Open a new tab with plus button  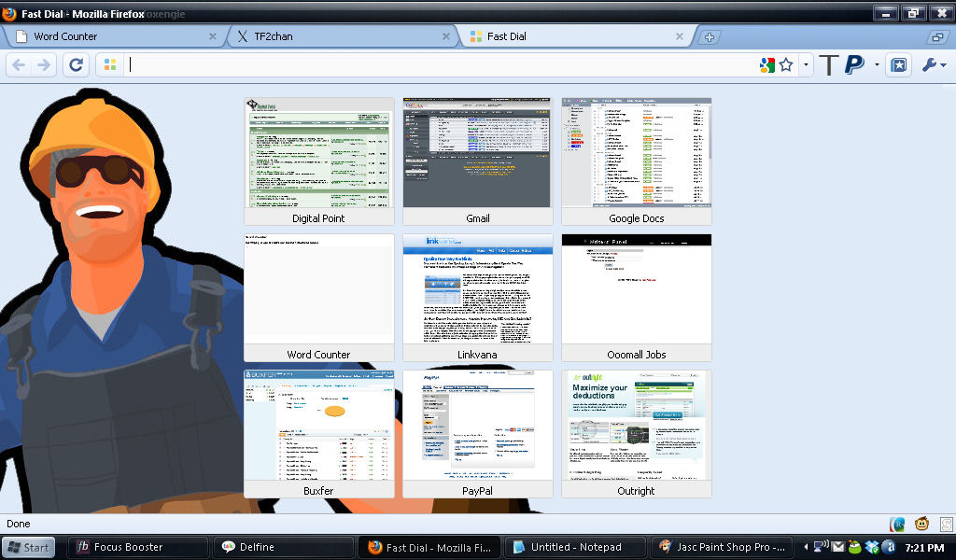[x=710, y=37]
